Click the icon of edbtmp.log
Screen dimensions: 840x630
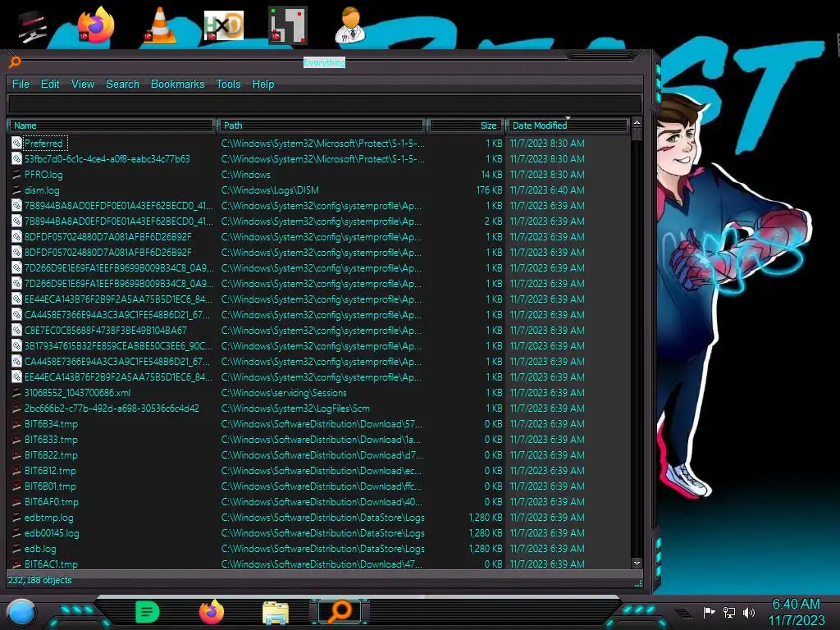point(16,518)
